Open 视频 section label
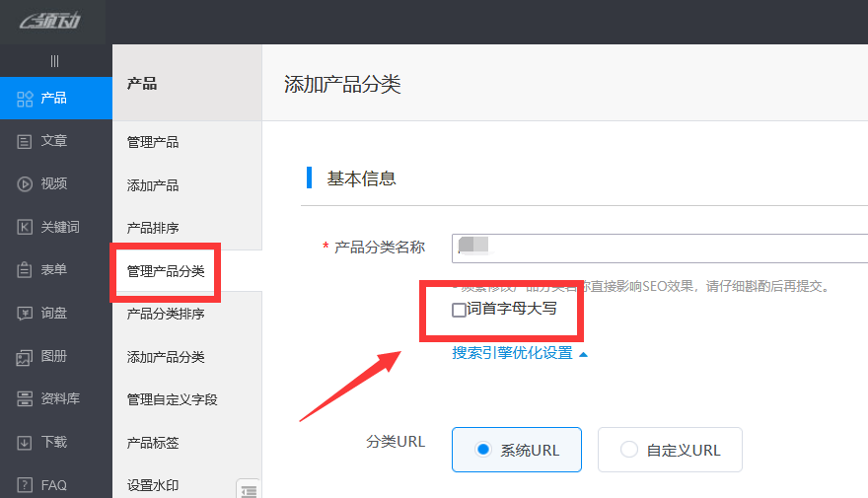 click(53, 183)
